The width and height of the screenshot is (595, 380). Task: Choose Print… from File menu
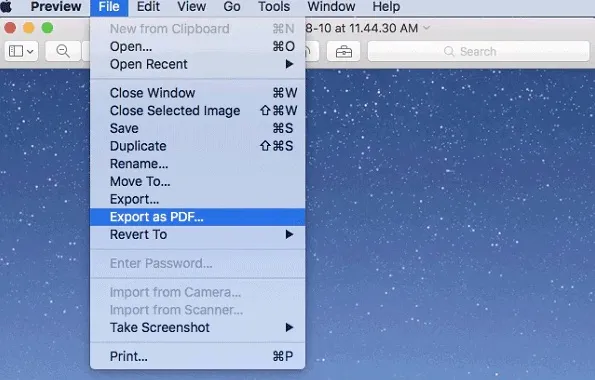click(x=197, y=356)
